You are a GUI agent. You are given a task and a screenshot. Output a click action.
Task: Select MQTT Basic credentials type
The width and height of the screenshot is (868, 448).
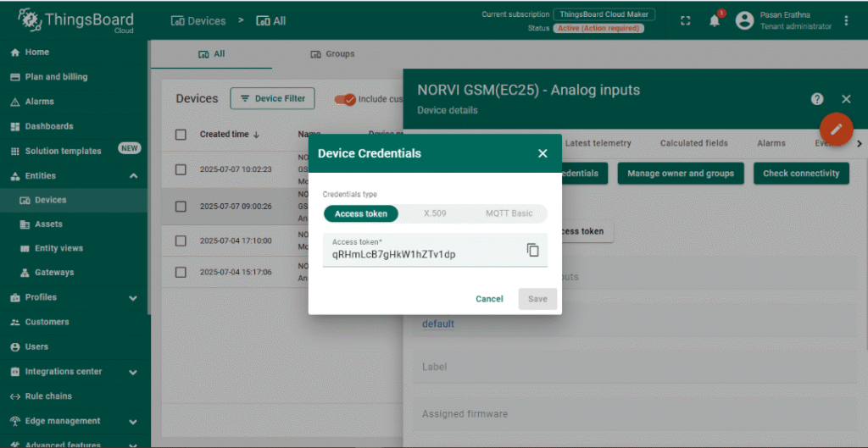509,213
